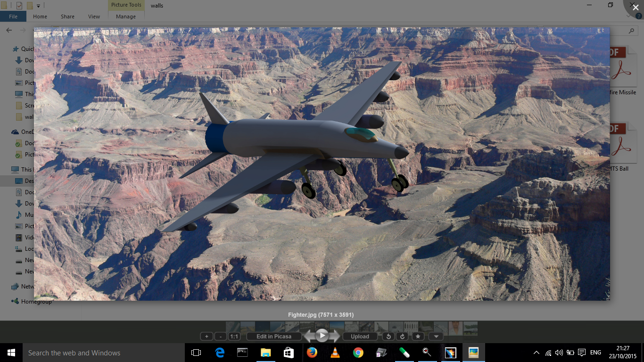Click the Picture Tools contextual tab header
The width and height of the screenshot is (644, 362).
[x=126, y=5]
